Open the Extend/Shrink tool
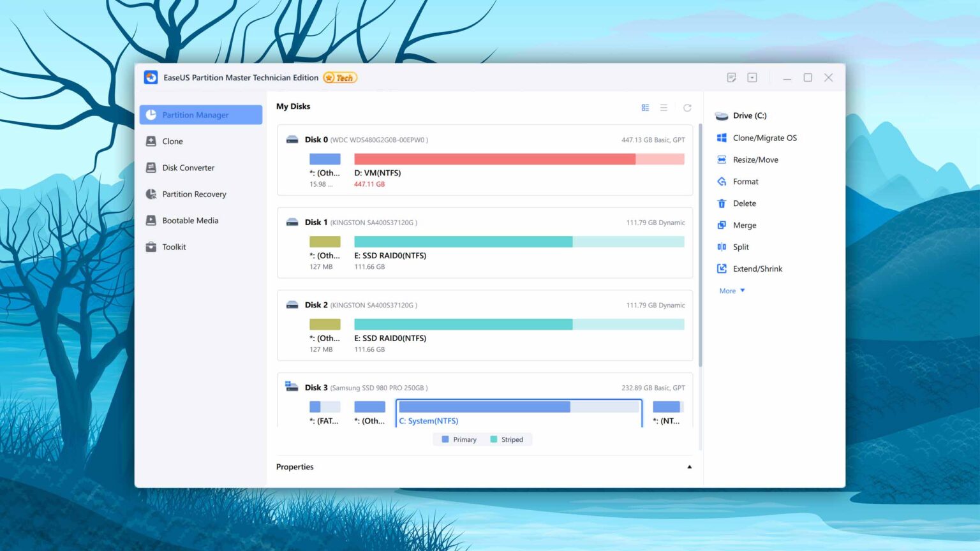This screenshot has width=980, height=551. pos(757,268)
